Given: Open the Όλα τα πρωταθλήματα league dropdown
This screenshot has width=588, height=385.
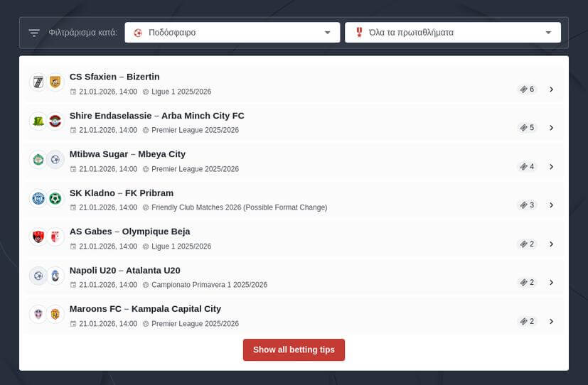Looking at the screenshot, I should [452, 33].
